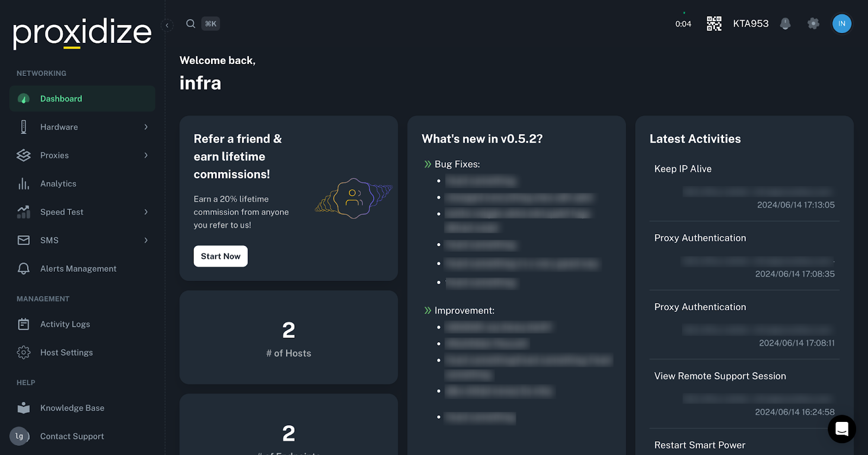Select the Proxy Authentication activity at 17:08:35
Screen dimensions: 868x455
[x=744, y=255]
